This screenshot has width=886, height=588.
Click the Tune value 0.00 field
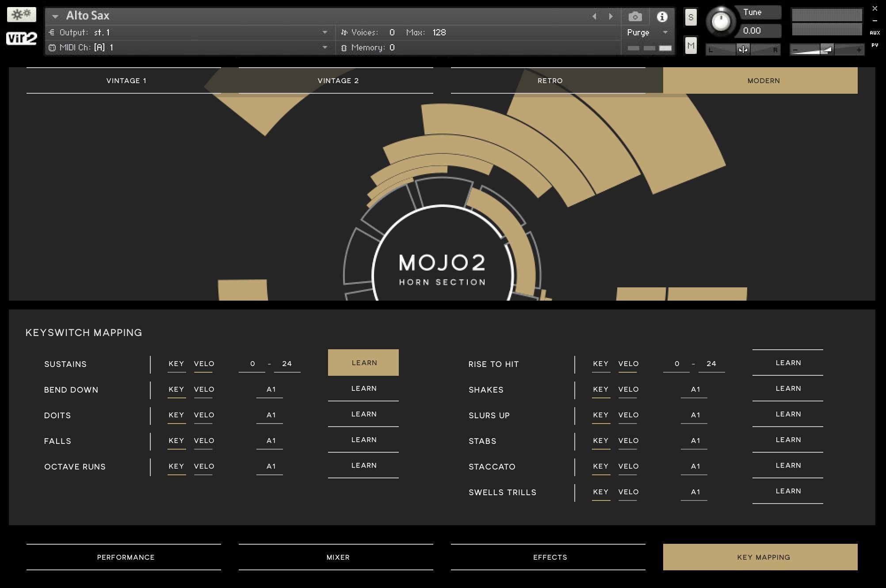tap(760, 31)
